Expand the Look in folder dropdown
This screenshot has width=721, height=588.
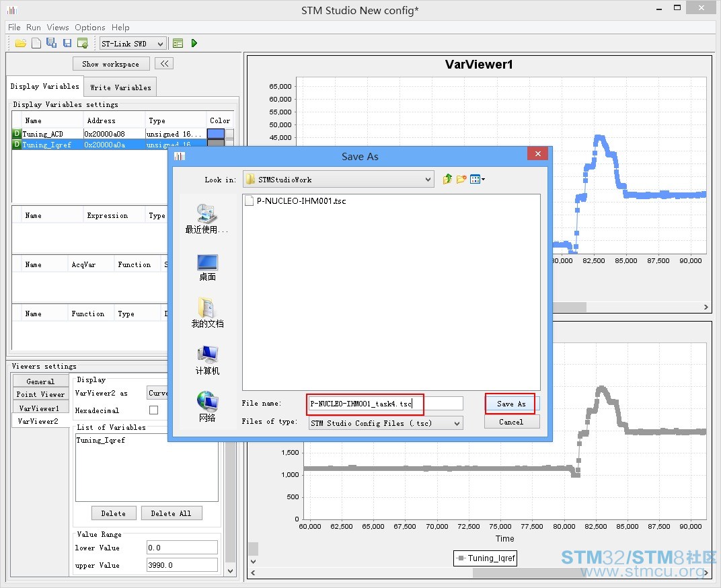[x=428, y=180]
